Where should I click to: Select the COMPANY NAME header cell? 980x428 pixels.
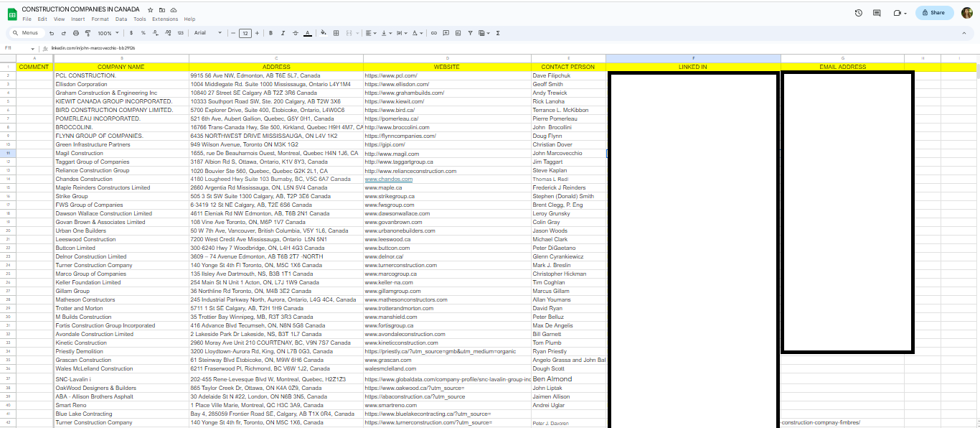pyautogui.click(x=121, y=67)
